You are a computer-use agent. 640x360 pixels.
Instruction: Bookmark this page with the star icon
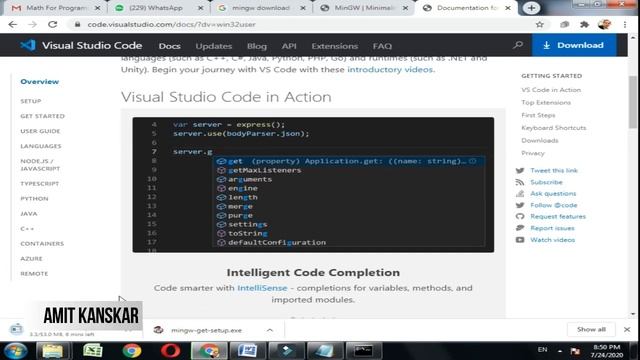pyautogui.click(x=540, y=24)
